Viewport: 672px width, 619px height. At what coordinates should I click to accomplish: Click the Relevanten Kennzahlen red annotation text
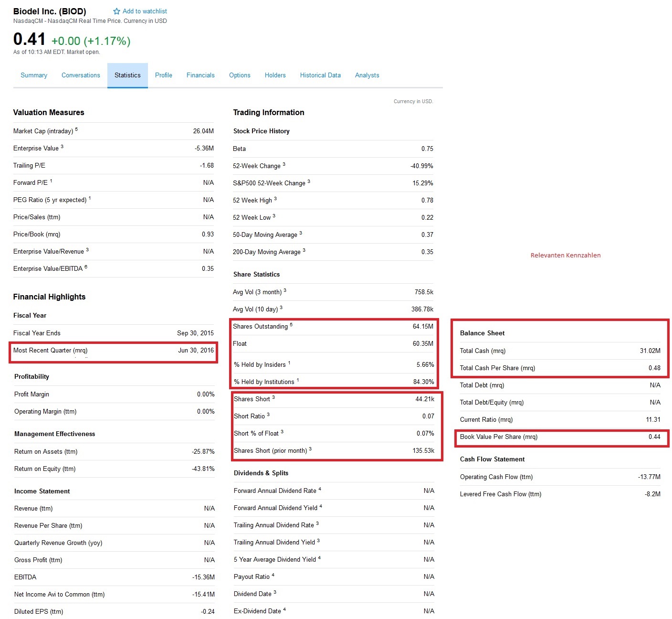pos(566,256)
